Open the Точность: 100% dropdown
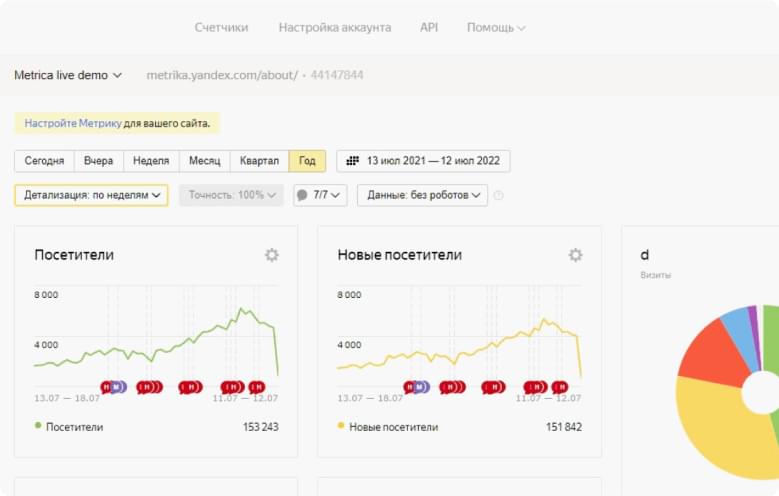This screenshot has width=779, height=496. point(232,195)
